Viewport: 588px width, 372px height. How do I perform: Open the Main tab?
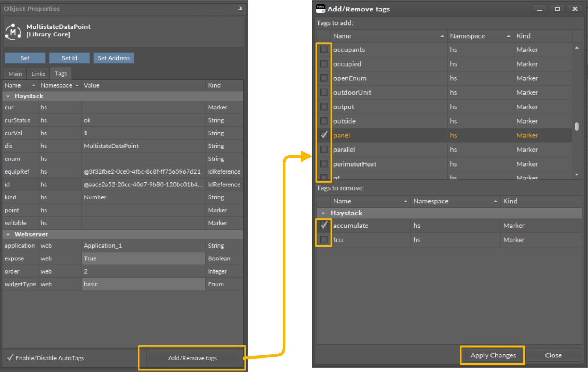click(15, 74)
